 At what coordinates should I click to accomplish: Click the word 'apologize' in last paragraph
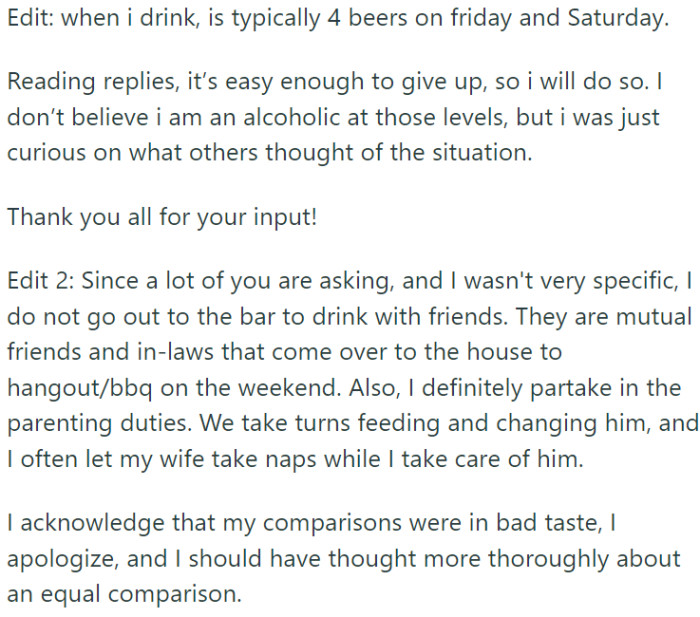coord(63,560)
